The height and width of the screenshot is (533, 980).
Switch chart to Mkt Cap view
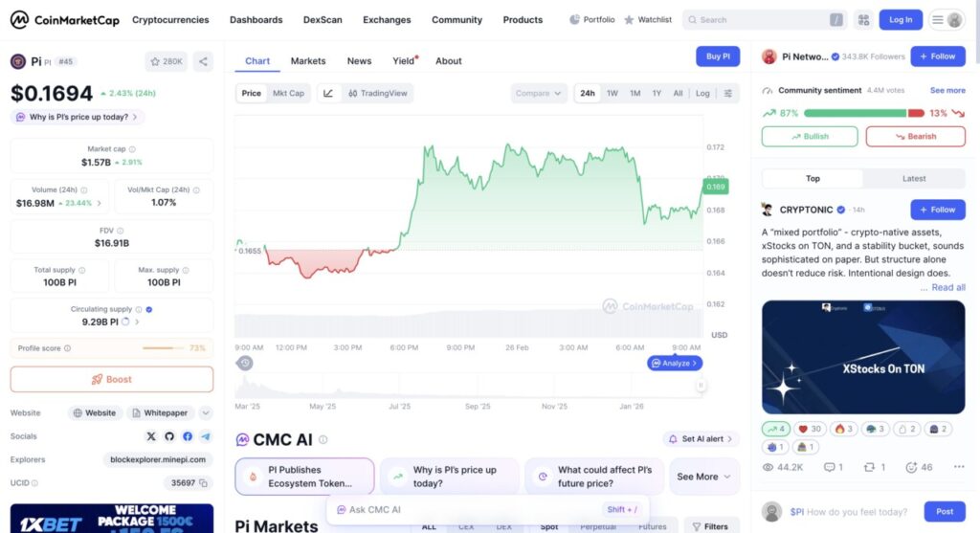coord(288,94)
